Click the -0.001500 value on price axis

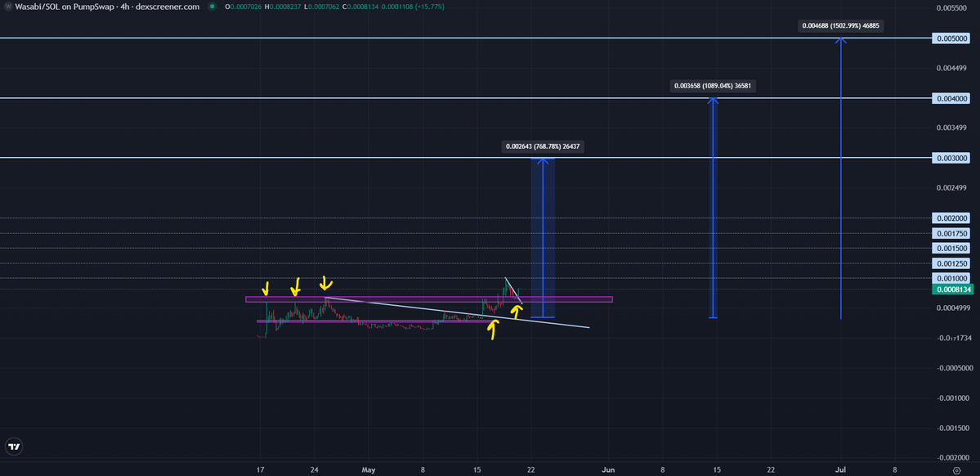coord(952,428)
